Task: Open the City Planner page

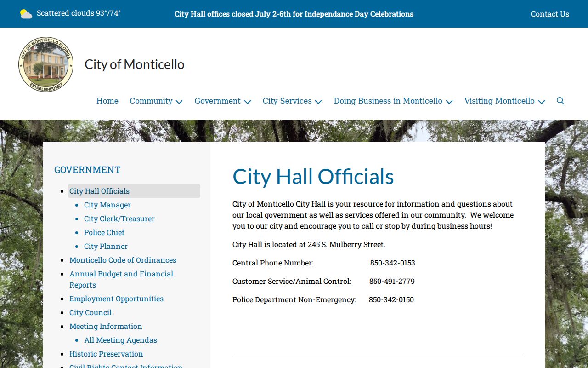Action: point(106,246)
